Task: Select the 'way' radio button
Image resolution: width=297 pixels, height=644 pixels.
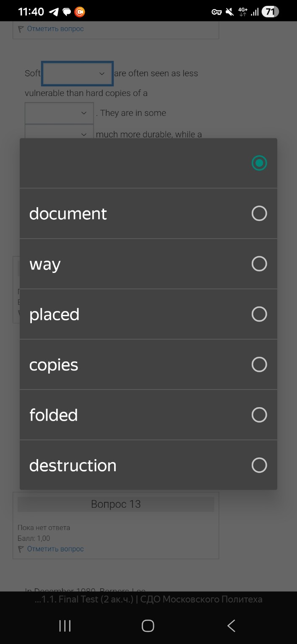Action: [259, 264]
